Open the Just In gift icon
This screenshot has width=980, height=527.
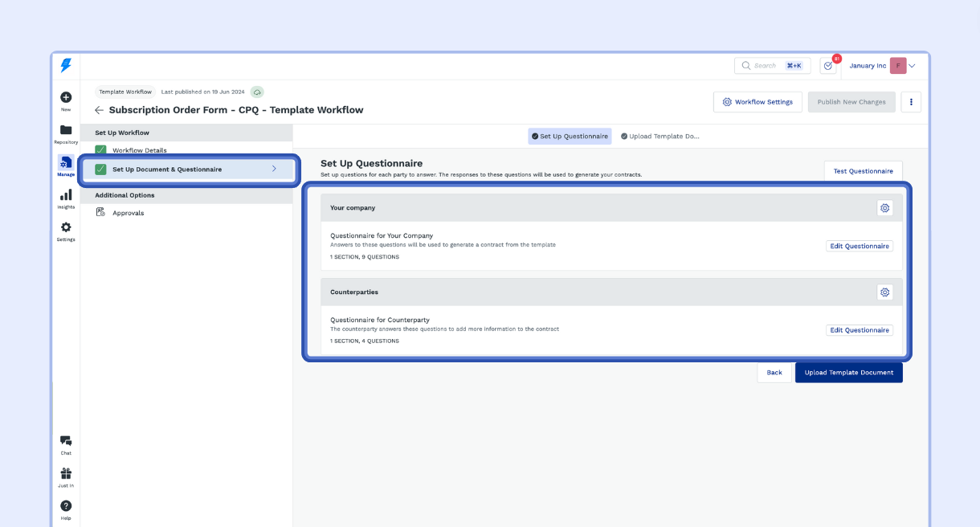click(66, 474)
